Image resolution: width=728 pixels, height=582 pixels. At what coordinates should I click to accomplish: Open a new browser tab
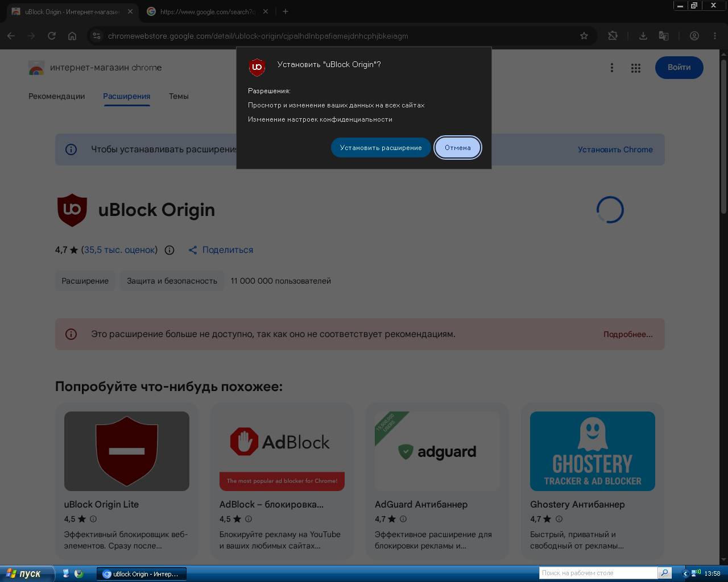[x=286, y=11]
